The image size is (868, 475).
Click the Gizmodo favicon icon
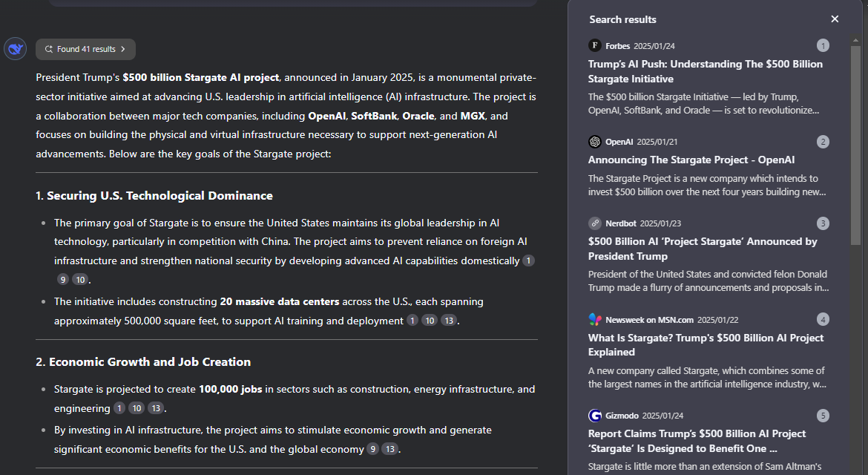(594, 415)
